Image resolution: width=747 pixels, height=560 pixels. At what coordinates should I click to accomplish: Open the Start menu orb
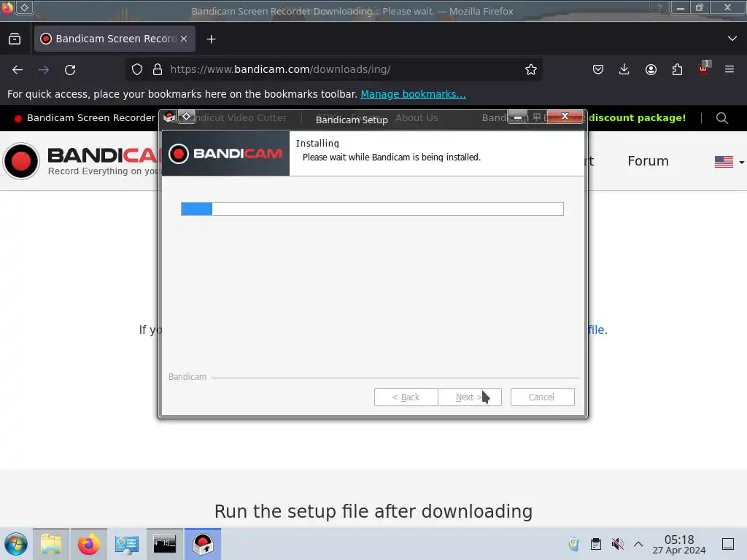(16, 544)
